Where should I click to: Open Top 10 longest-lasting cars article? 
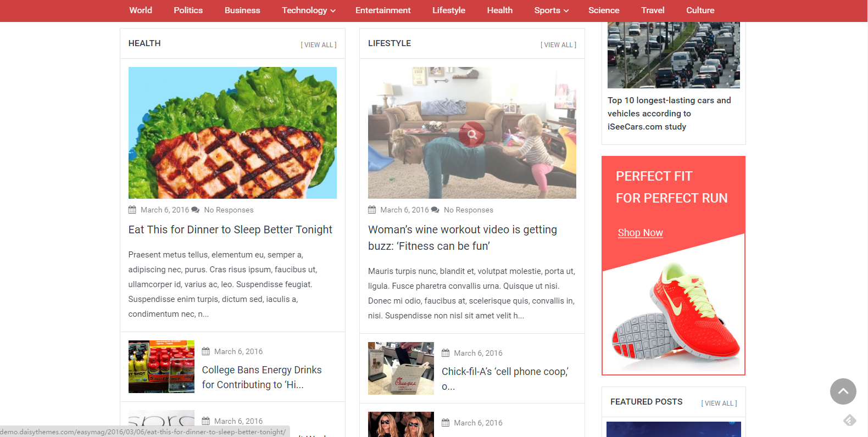coord(669,114)
